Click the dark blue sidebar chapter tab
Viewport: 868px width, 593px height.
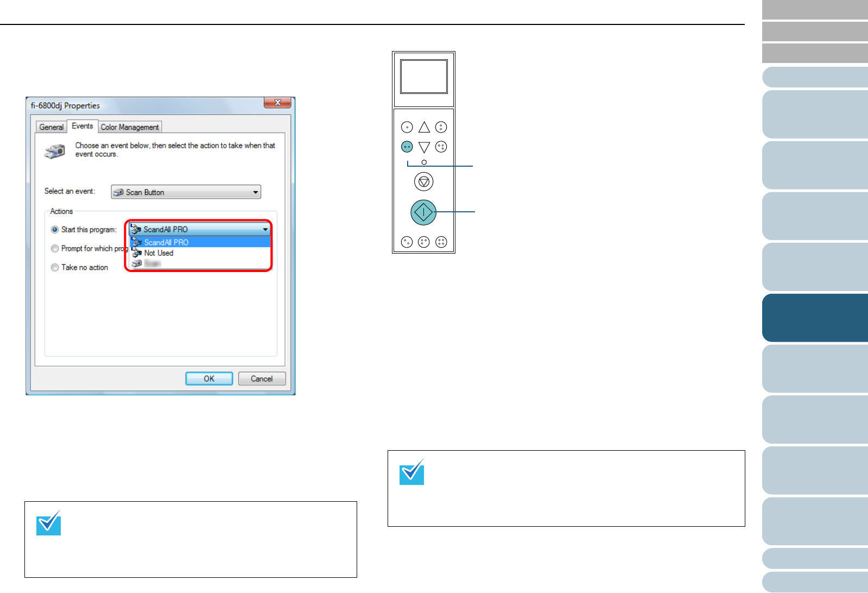[x=815, y=318]
